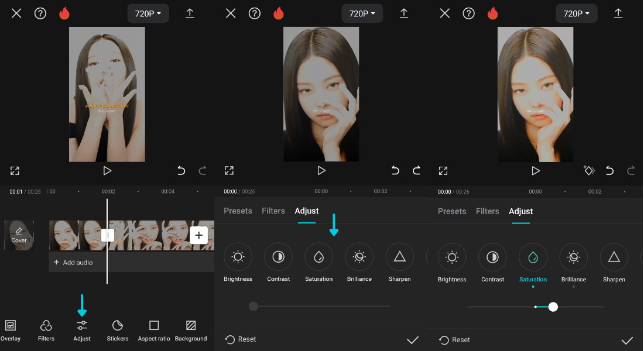
Task: Play the preview in the right panel
Action: coord(536,171)
